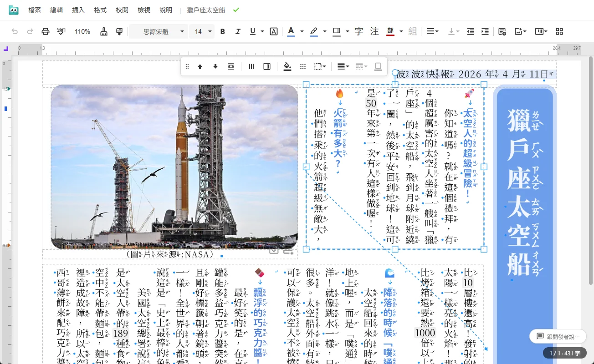Print the document

pyautogui.click(x=46, y=31)
